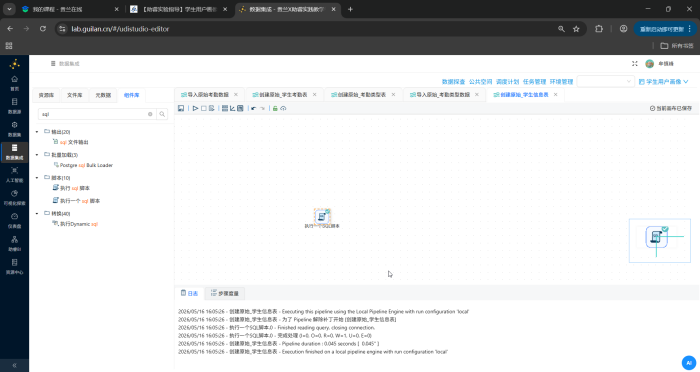700x372 pixels.
Task: Collapse the 转换(40) folder
Action: click(37, 213)
